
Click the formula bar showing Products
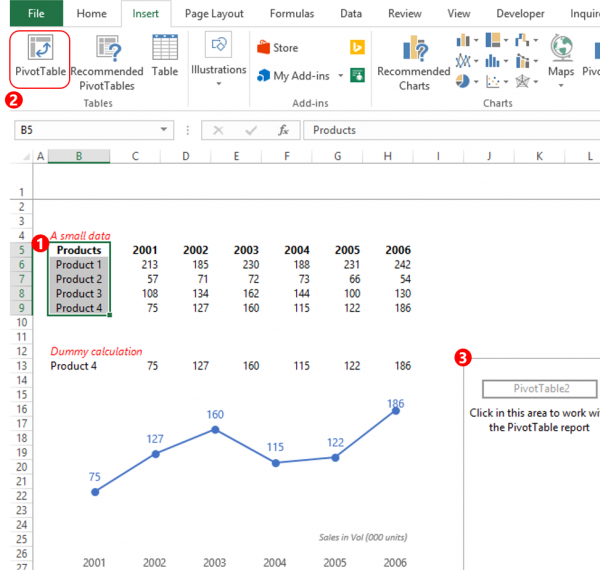[x=450, y=130]
